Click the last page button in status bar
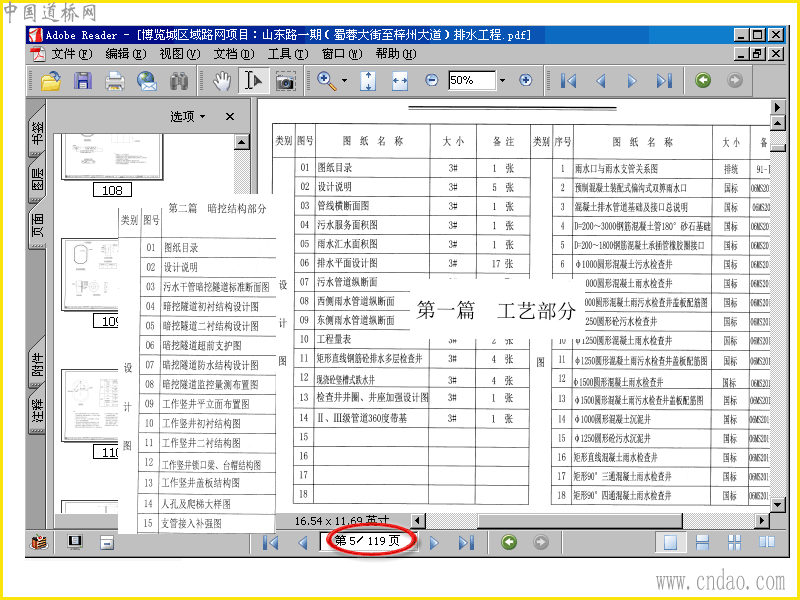The height and width of the screenshot is (600, 800). tap(466, 542)
